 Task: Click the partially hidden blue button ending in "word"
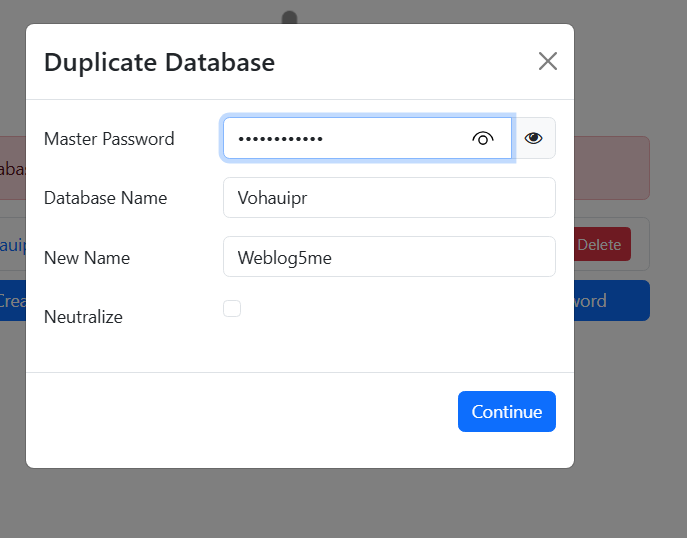pos(611,301)
